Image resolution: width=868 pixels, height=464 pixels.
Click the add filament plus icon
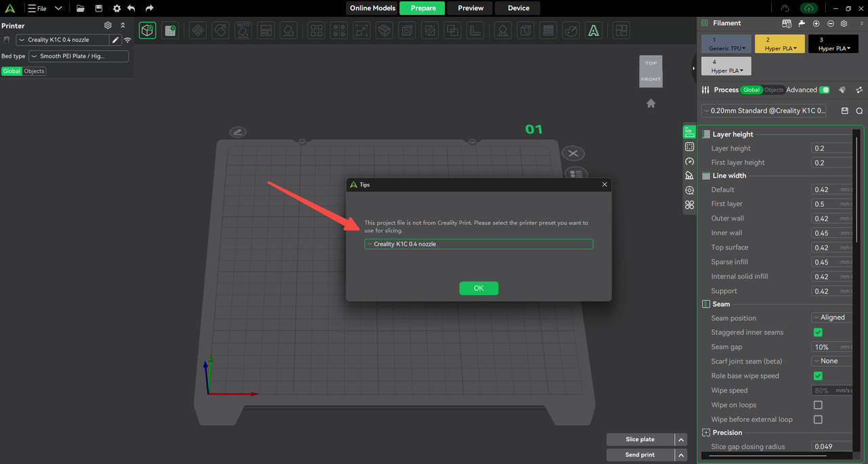[816, 23]
